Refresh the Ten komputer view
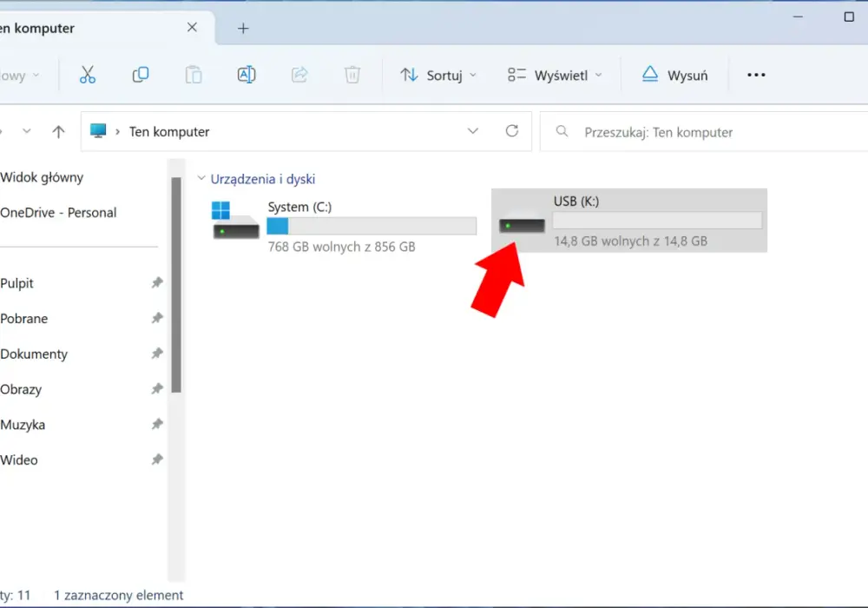Screen dimensions: 868x608 click(x=512, y=131)
